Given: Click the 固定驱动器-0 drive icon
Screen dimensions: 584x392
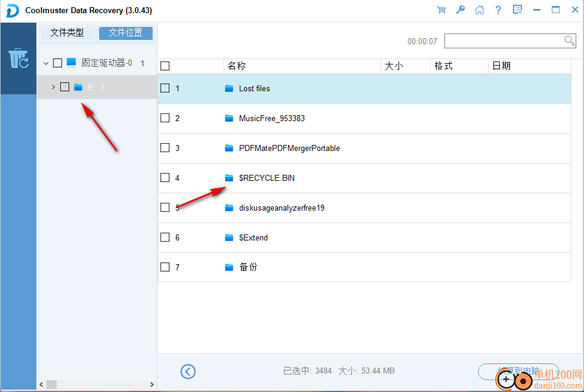Looking at the screenshot, I should [x=71, y=63].
